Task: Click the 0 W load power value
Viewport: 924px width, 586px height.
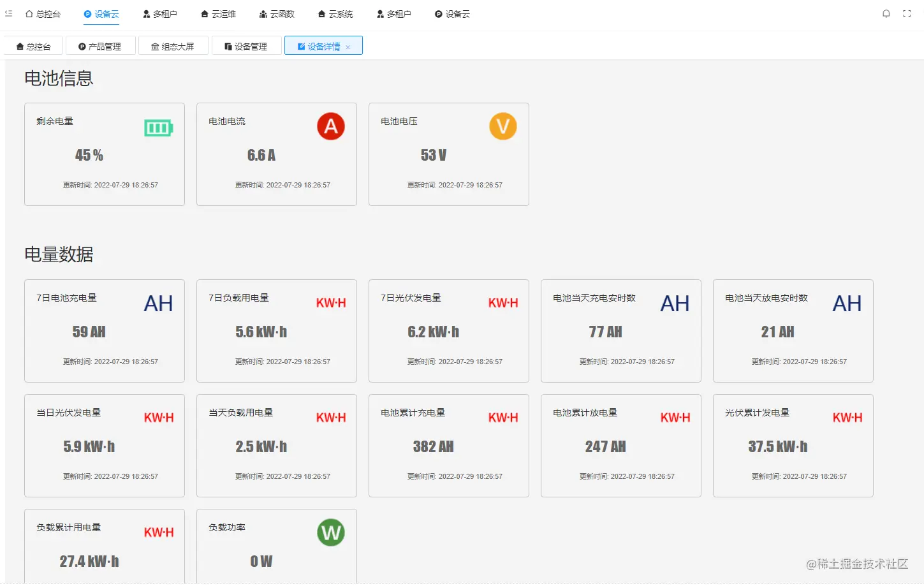Action: pyautogui.click(x=261, y=561)
